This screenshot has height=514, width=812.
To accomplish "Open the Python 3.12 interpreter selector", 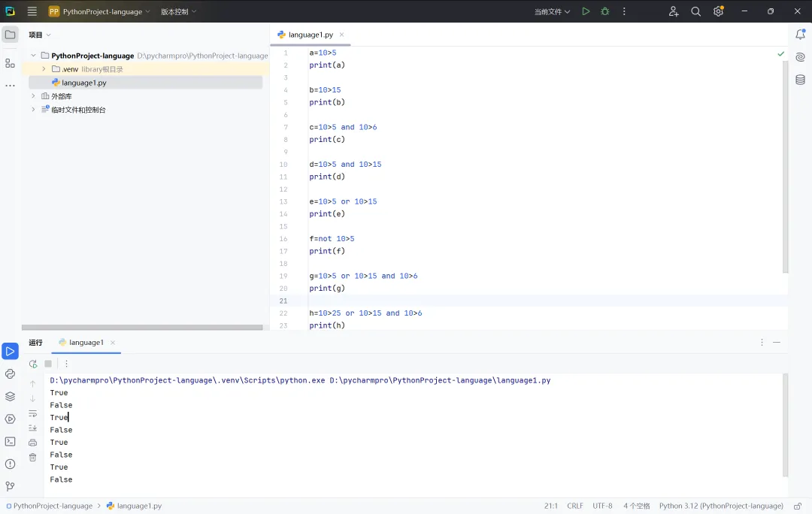I will [721, 506].
